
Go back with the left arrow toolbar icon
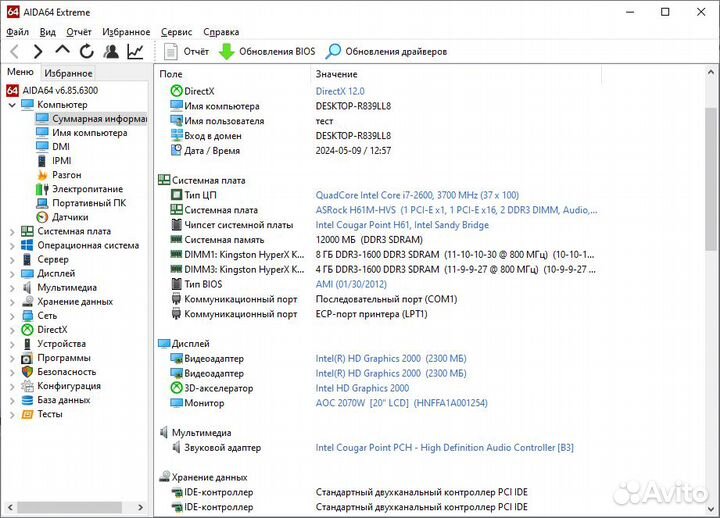pos(14,51)
